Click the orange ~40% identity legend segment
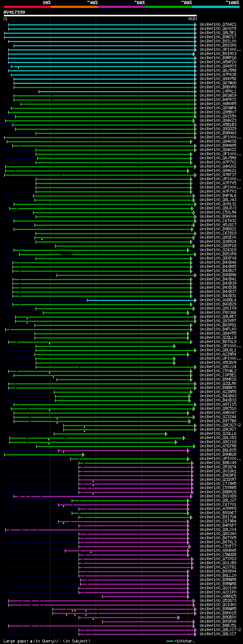 [x=74, y=6]
